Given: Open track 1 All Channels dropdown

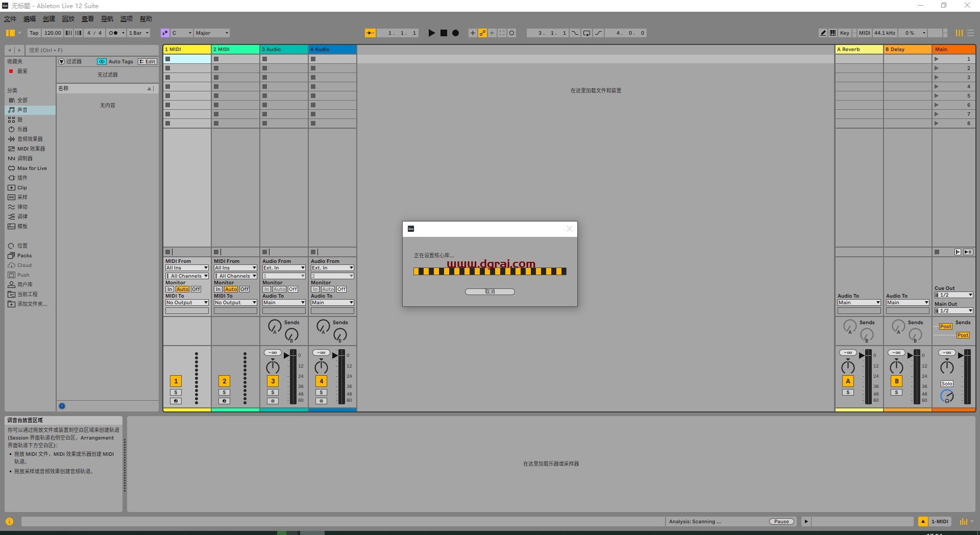Looking at the screenshot, I should coord(187,276).
